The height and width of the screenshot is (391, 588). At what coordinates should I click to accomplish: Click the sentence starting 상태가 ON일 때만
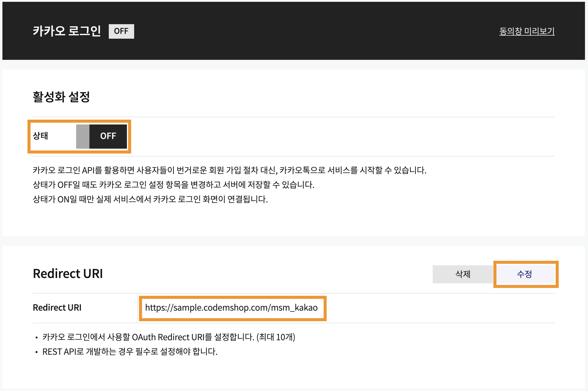coord(150,199)
